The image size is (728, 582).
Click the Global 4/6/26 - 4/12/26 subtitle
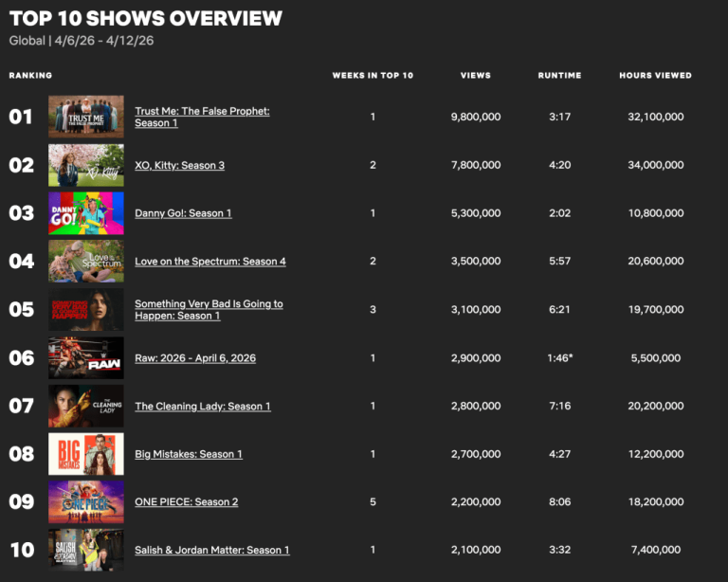(82, 41)
